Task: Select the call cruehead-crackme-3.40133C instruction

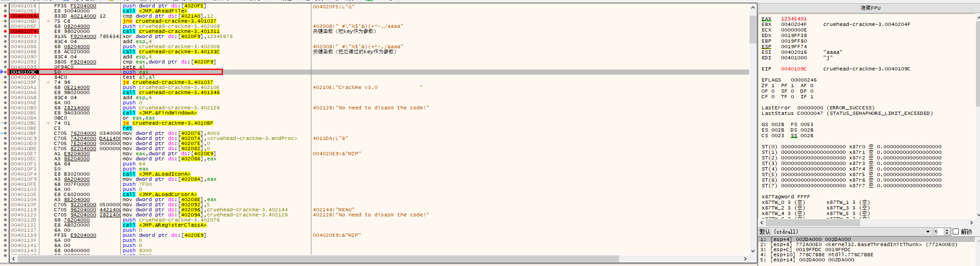Action: pyautogui.click(x=171, y=52)
